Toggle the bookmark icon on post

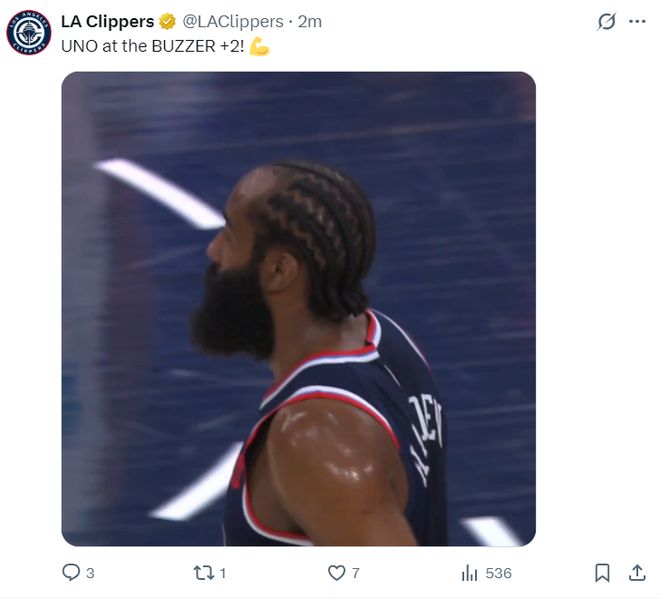[x=602, y=573]
